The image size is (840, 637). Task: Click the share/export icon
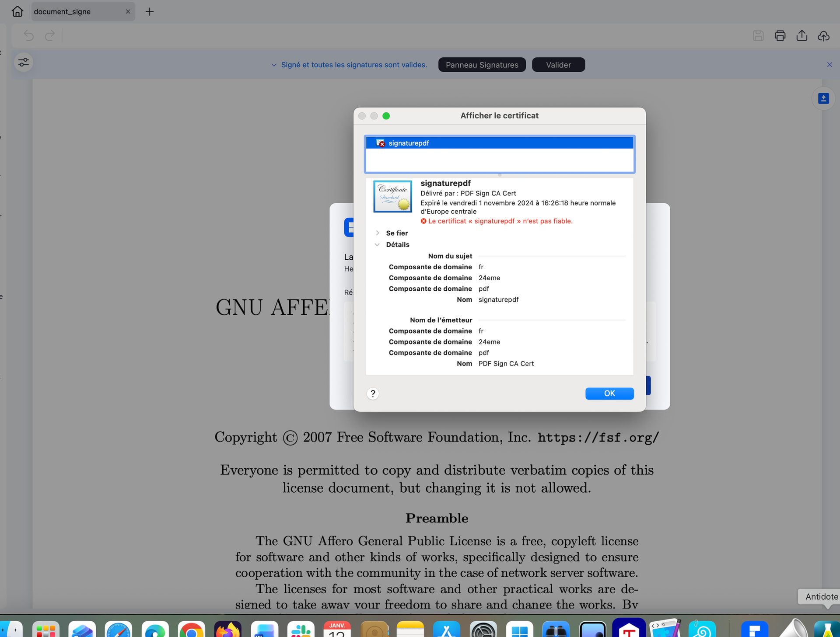click(x=801, y=35)
